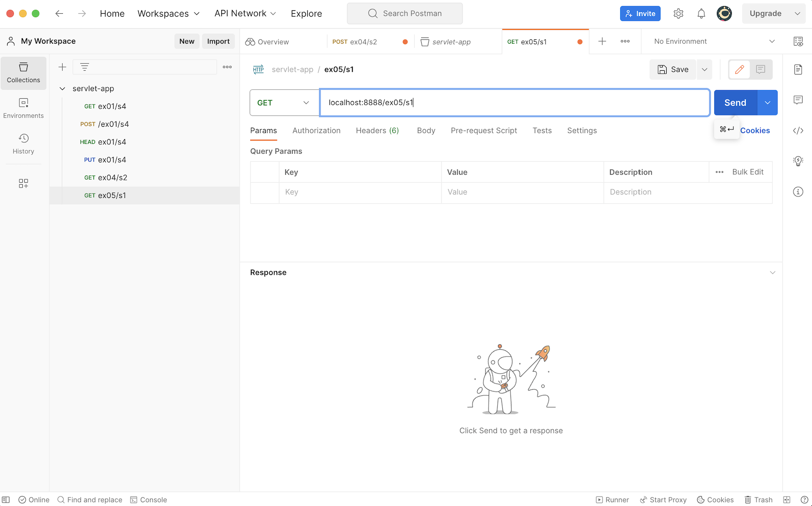Toggle two-pane view in status bar

tap(787, 500)
